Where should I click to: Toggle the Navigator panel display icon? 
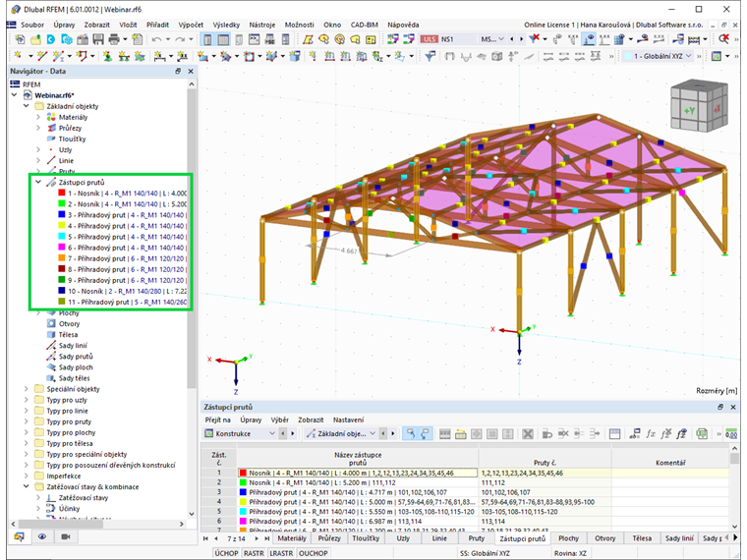tap(207, 39)
